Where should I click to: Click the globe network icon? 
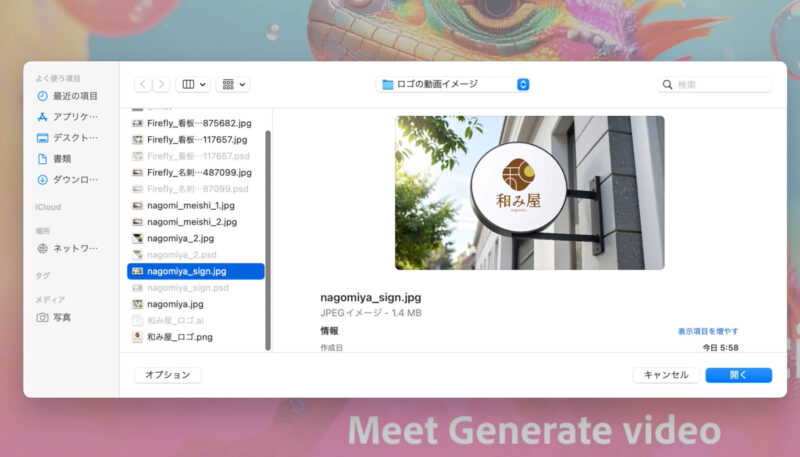42,248
